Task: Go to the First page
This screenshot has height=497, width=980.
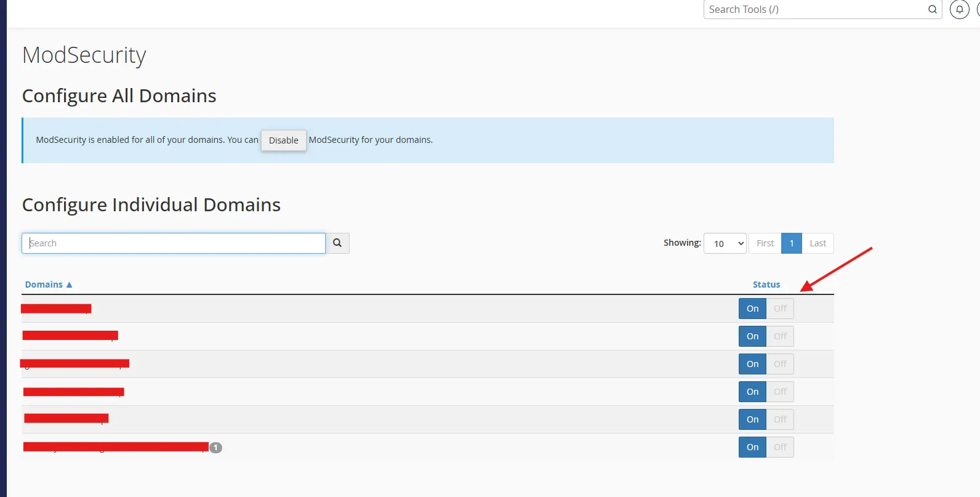Action: coord(765,243)
